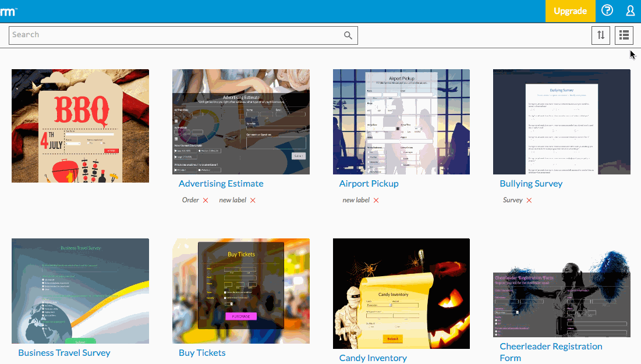Click the Airport Pickup title link
The width and height of the screenshot is (641, 364).
[x=369, y=184]
